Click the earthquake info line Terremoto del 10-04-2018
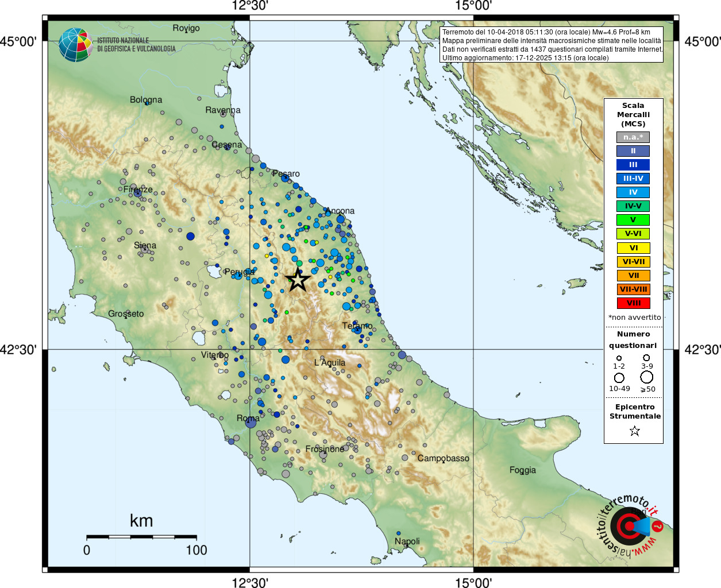721x588 pixels. (546, 32)
